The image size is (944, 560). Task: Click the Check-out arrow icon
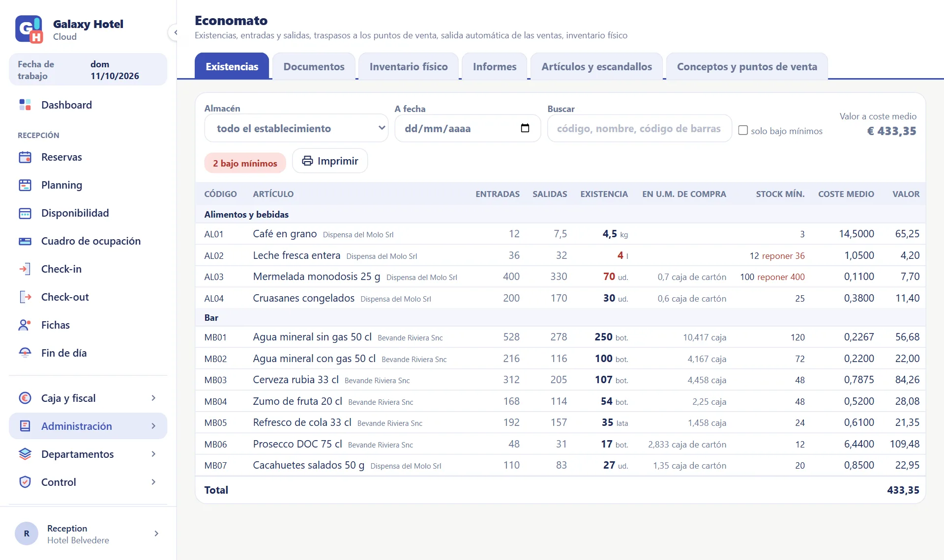[x=25, y=297]
